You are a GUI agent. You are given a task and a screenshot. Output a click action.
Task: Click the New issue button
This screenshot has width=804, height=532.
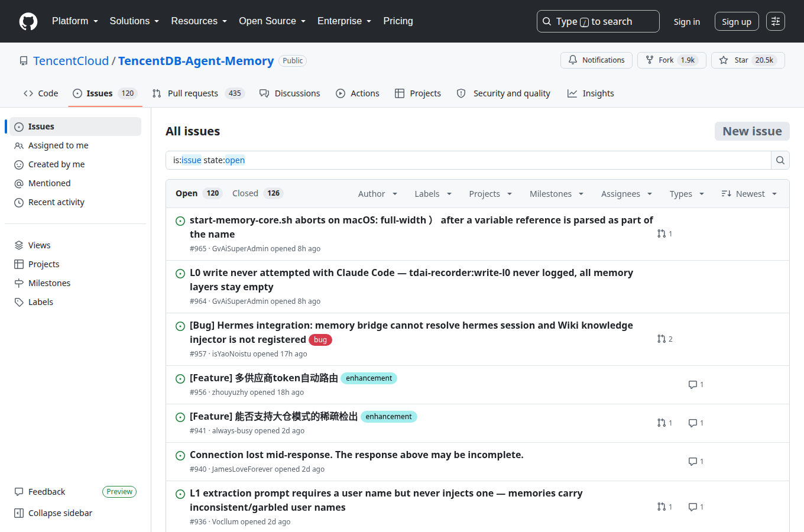(x=752, y=131)
